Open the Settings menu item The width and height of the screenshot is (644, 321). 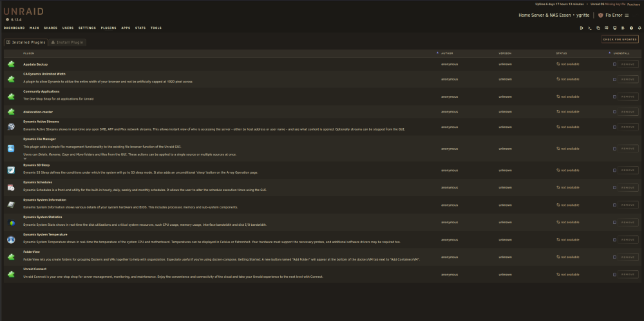pyautogui.click(x=87, y=28)
